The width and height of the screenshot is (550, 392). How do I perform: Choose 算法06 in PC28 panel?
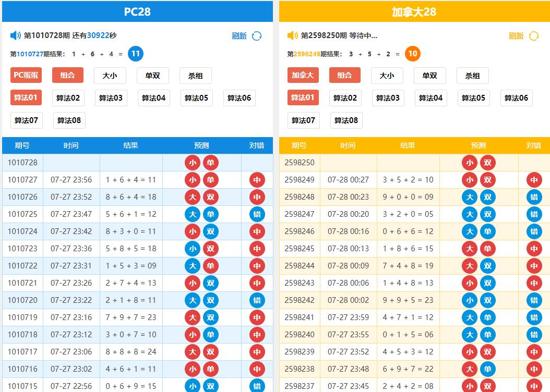(x=239, y=98)
